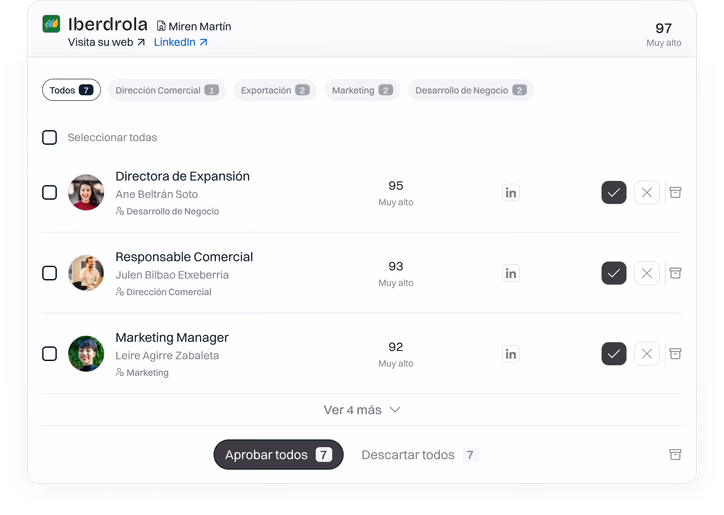Click the archive icon in the footer

coord(675,454)
